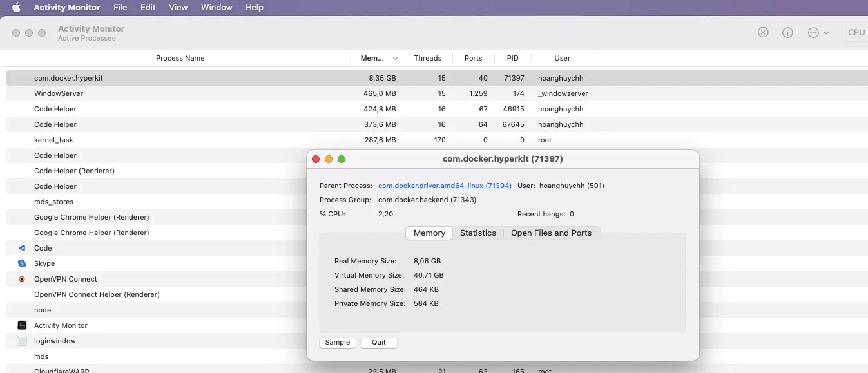Viewport: 868px width, 373px height.
Task: Click the 8,35 GB memory value
Action: [382, 78]
